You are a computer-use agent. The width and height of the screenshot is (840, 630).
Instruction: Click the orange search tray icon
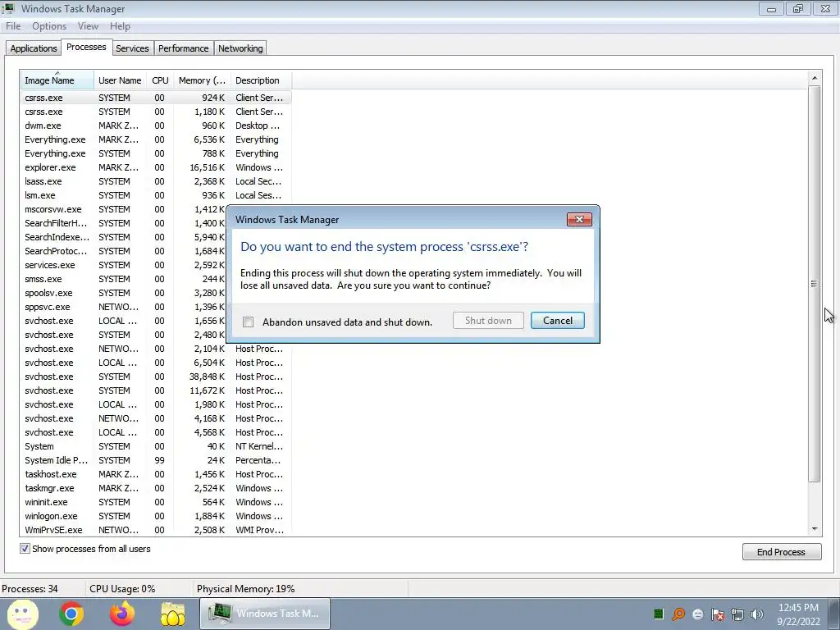pos(678,614)
